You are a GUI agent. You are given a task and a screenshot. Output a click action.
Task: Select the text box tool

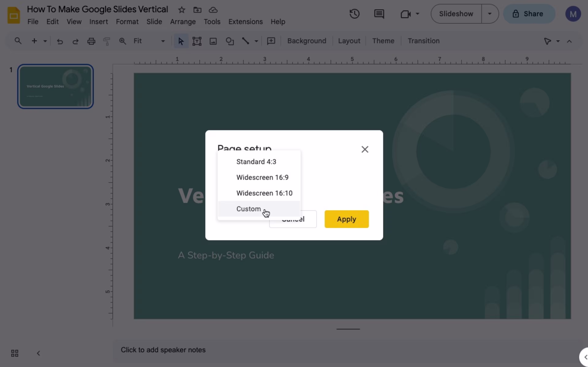[197, 41]
